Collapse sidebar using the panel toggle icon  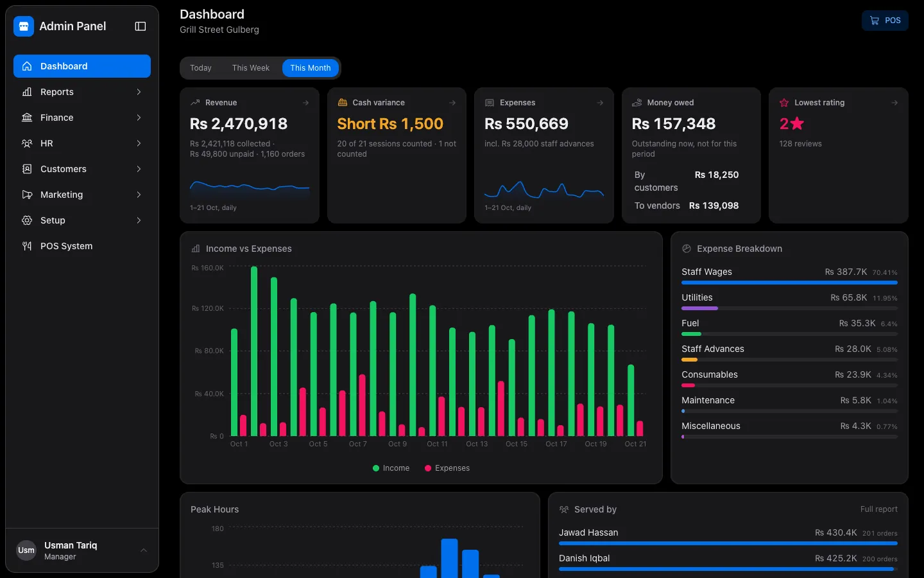pos(141,26)
